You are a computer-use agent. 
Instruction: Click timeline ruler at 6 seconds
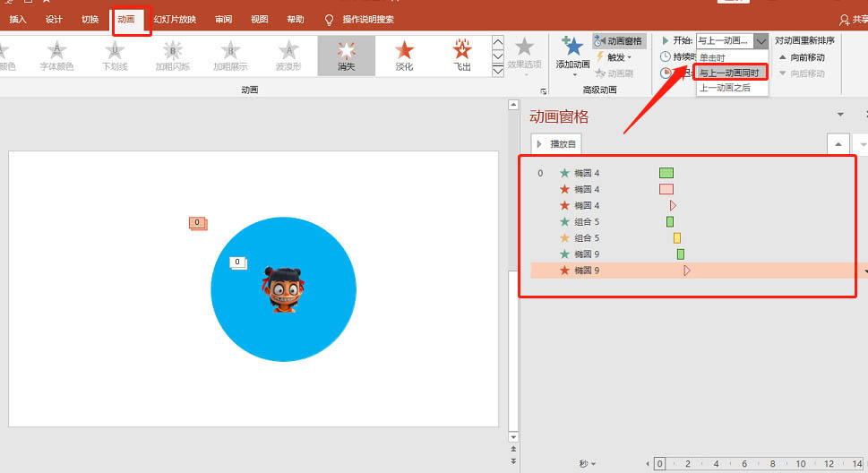[744, 463]
